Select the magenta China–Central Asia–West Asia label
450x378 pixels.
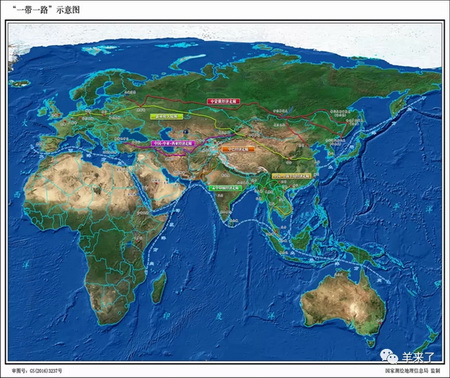pos(173,143)
